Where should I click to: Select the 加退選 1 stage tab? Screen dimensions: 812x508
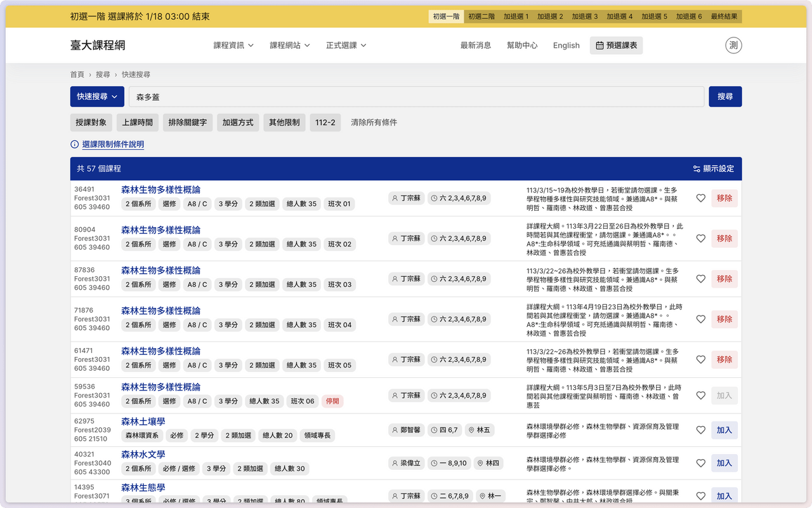click(516, 17)
